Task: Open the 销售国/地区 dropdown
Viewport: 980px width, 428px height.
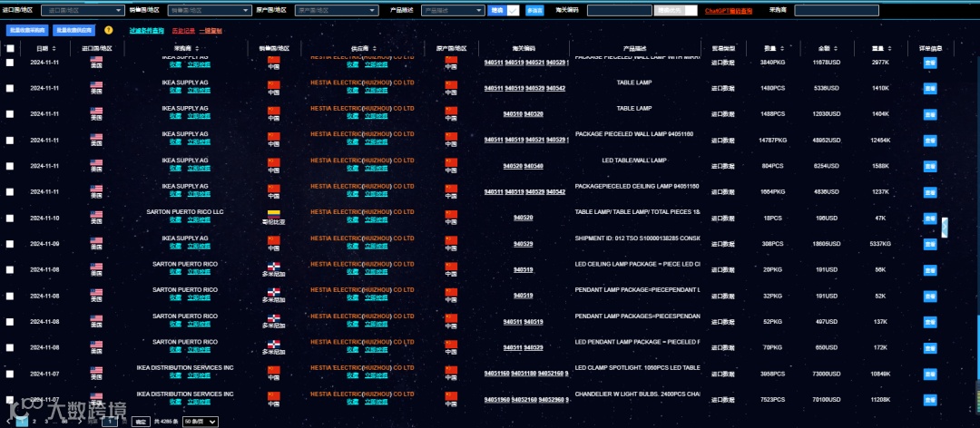Action: click(x=210, y=11)
